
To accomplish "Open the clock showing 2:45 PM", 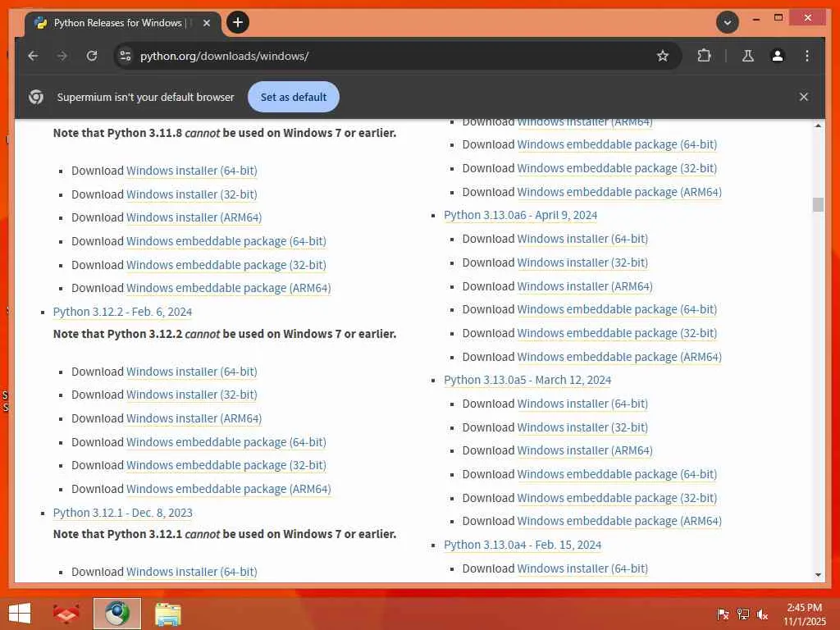I will 805,614.
